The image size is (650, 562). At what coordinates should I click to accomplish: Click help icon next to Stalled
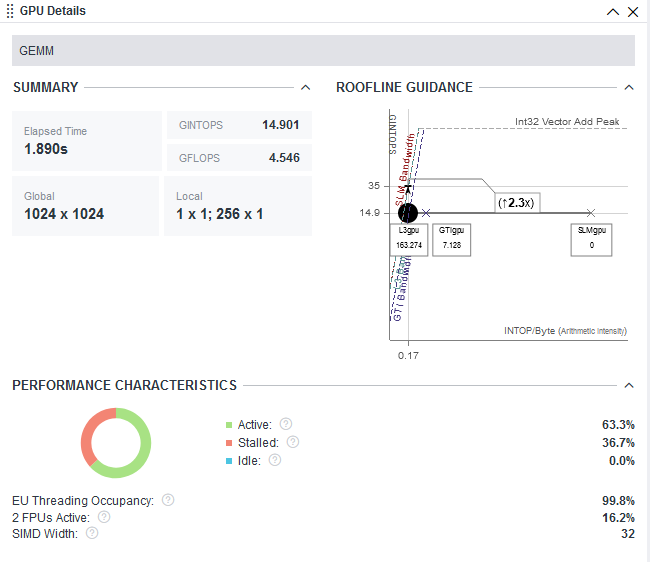pyautogui.click(x=292, y=442)
